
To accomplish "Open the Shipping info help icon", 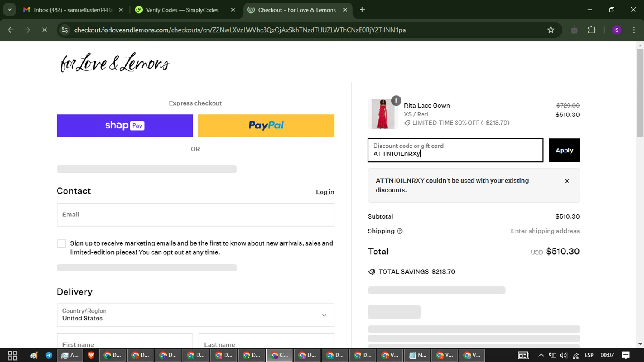I will point(400,231).
